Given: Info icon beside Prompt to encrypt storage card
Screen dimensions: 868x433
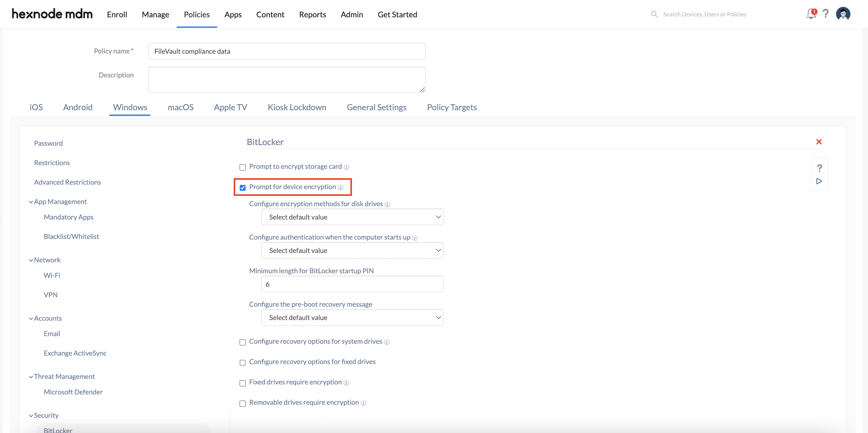Looking at the screenshot, I should (346, 167).
